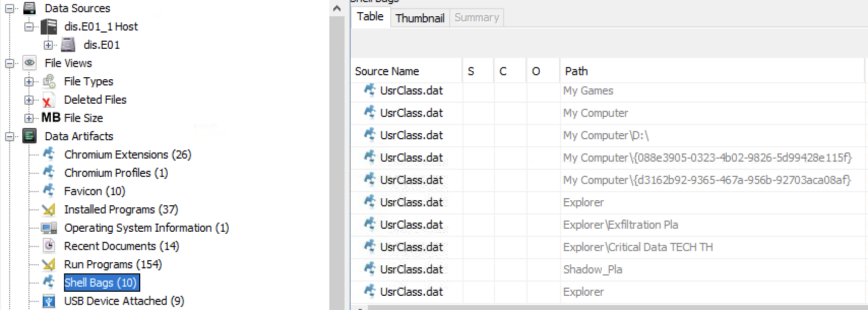Screen dimensions: 868x310
Task: Expand the dis.E01 image node
Action: click(x=48, y=45)
